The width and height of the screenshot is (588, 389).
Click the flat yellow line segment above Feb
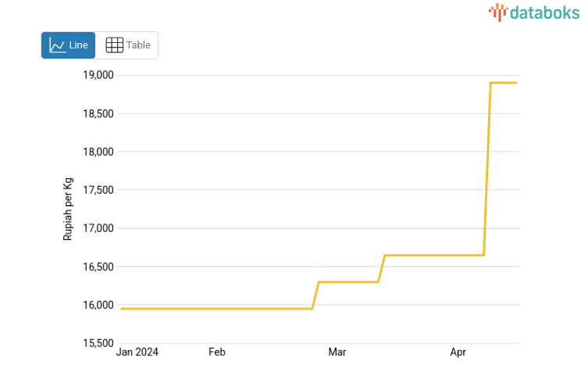pos(217,309)
